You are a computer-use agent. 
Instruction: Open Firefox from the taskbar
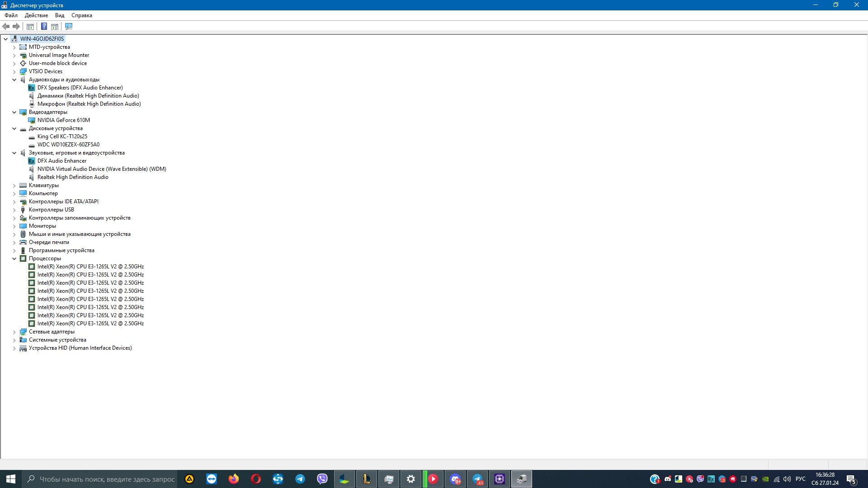234,479
